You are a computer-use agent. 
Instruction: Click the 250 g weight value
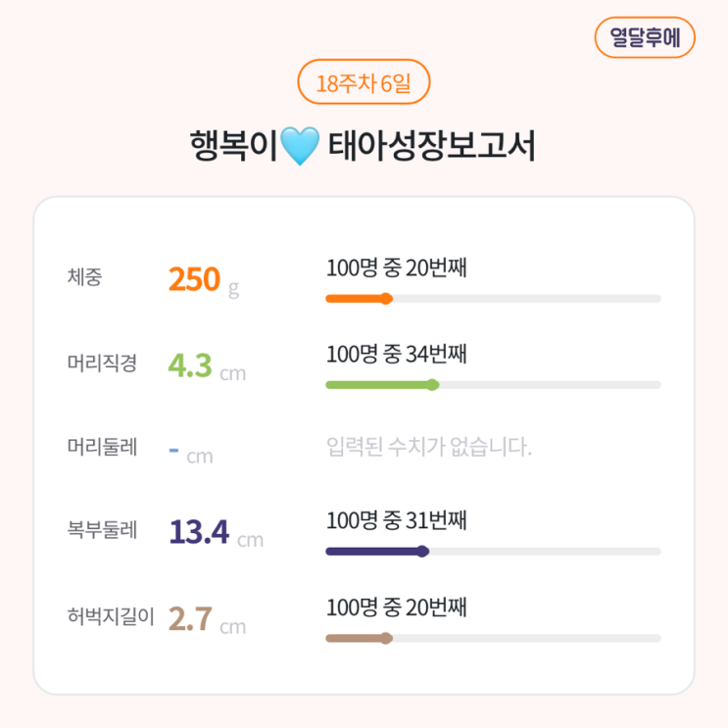click(204, 280)
